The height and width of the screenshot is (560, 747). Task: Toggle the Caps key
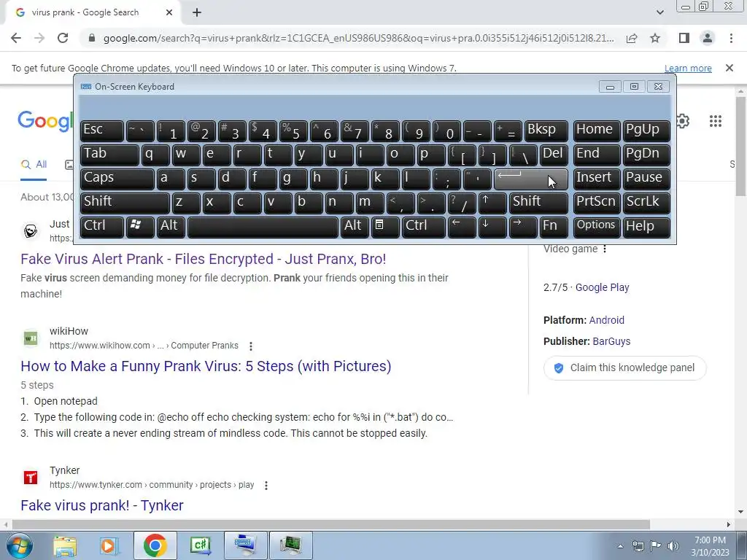pos(117,179)
